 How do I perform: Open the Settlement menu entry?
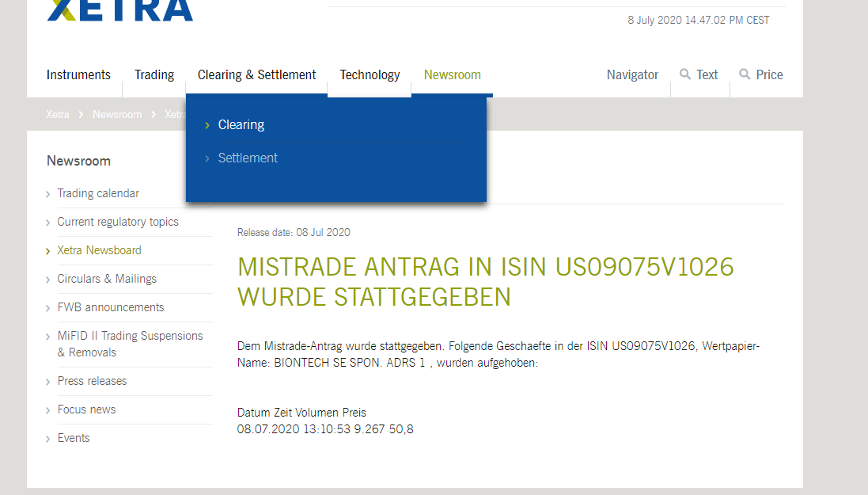coord(248,158)
